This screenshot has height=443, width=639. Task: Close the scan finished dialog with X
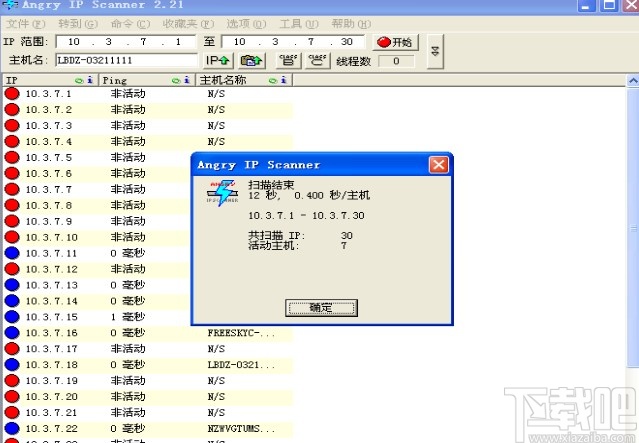[x=438, y=165]
